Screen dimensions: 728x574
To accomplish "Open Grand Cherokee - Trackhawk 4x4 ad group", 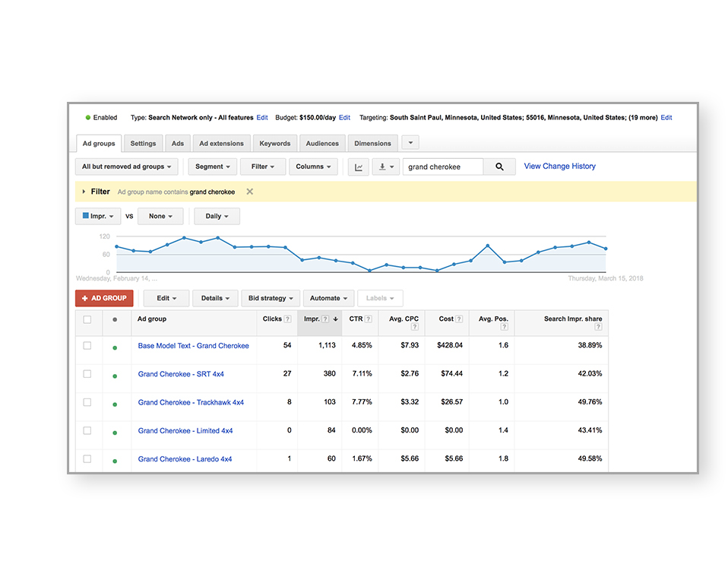I will pyautogui.click(x=191, y=403).
